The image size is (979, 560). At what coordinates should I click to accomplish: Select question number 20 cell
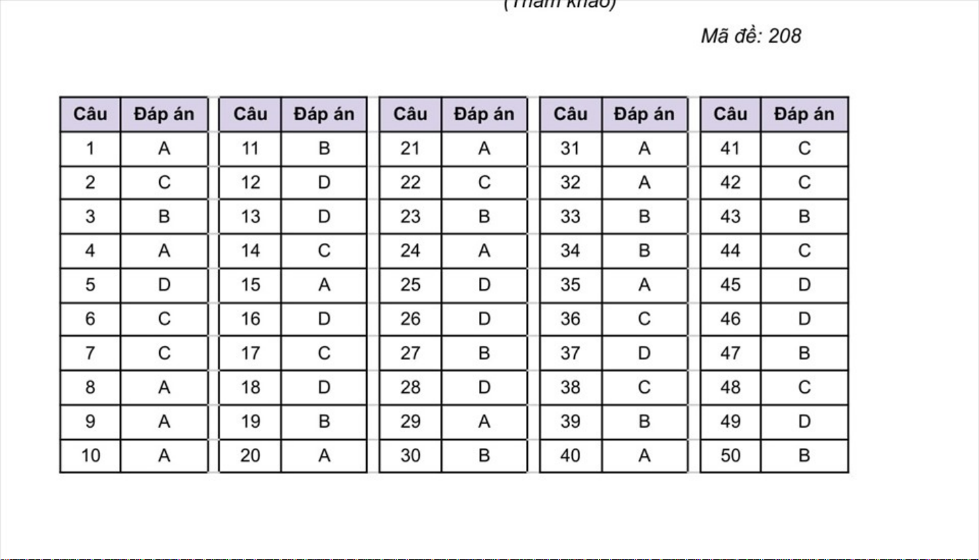[251, 455]
